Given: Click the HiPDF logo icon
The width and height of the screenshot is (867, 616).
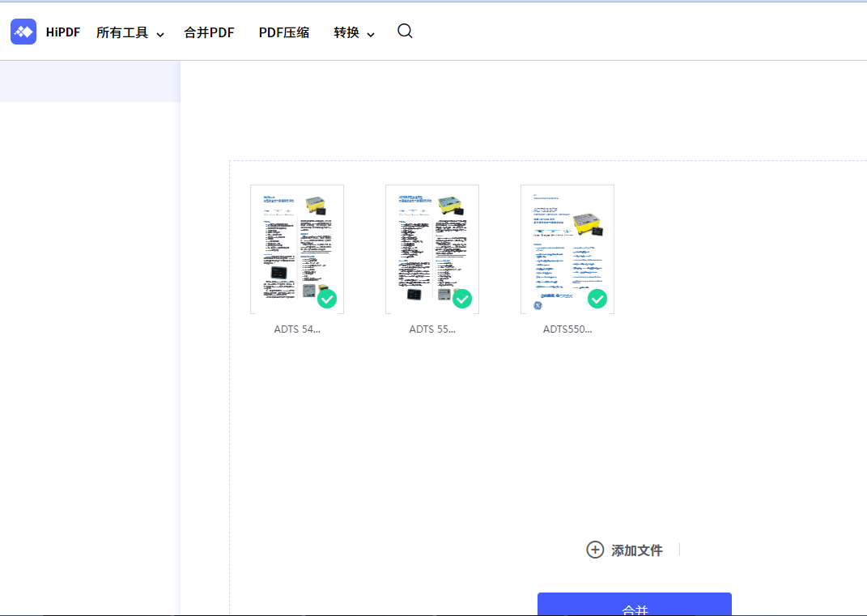Looking at the screenshot, I should click(x=23, y=32).
